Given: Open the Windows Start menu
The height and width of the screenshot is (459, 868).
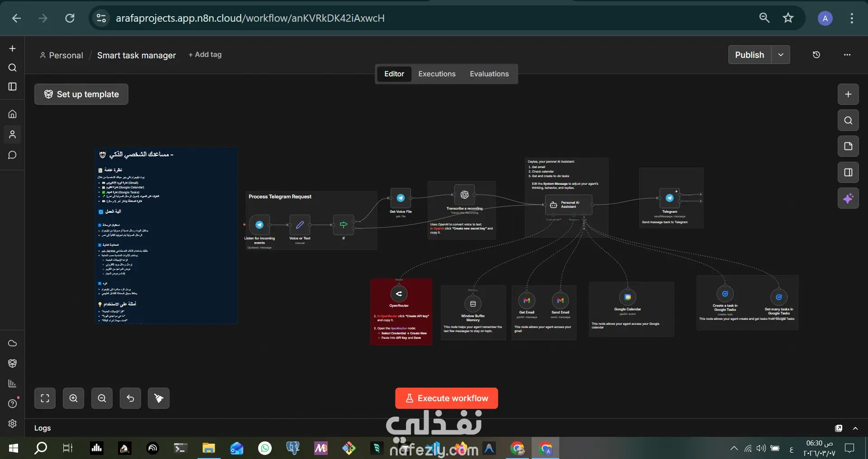Looking at the screenshot, I should pos(14,448).
